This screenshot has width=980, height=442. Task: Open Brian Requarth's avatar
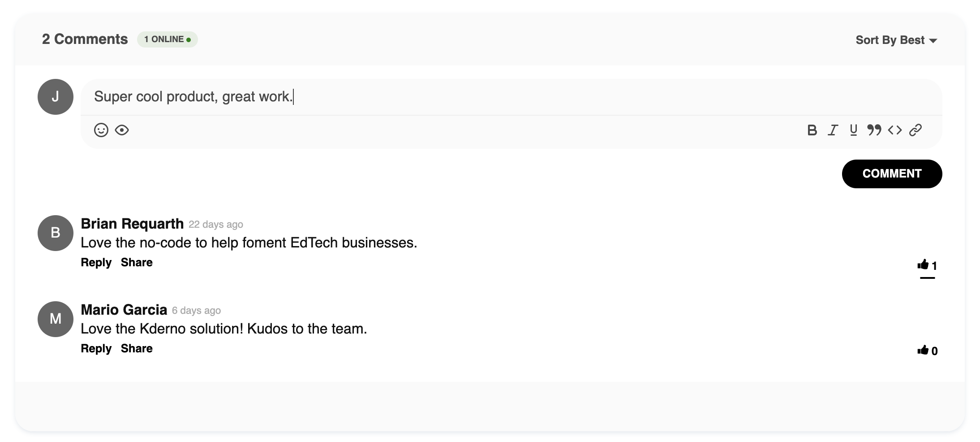(x=56, y=233)
